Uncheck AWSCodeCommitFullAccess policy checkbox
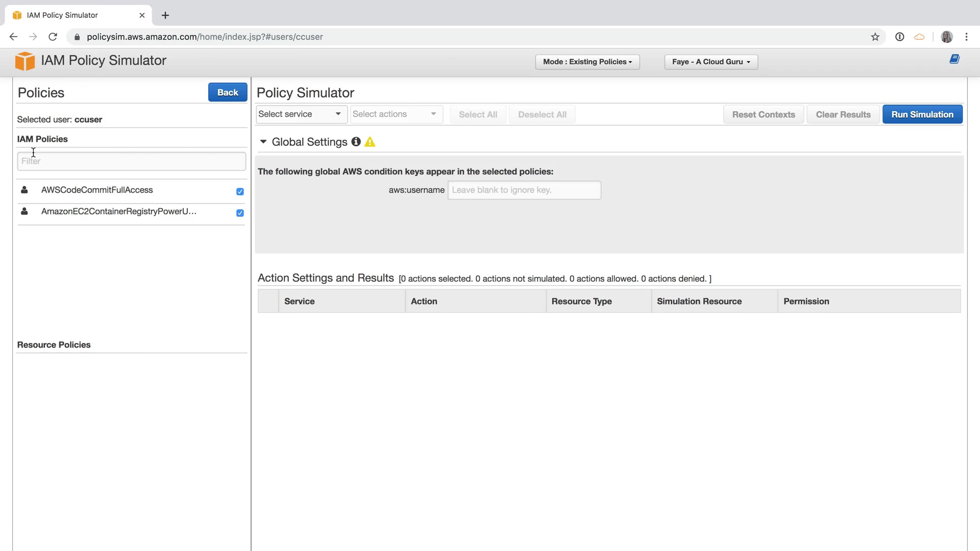Viewport: 980px width, 551px height. (240, 192)
